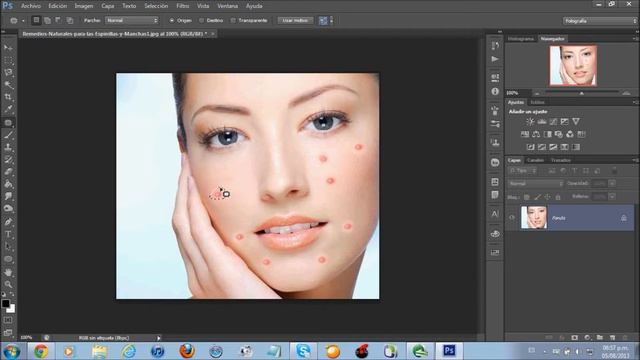Screen dimensions: 640x360
Task: Open the Opacidad dropdown arrow
Action: coord(612,184)
